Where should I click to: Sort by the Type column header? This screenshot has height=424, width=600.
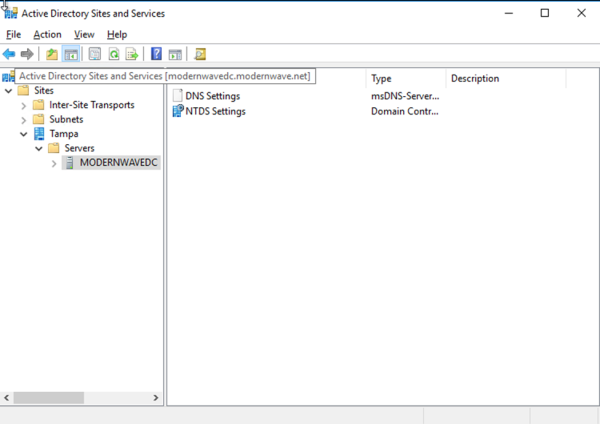click(x=405, y=78)
